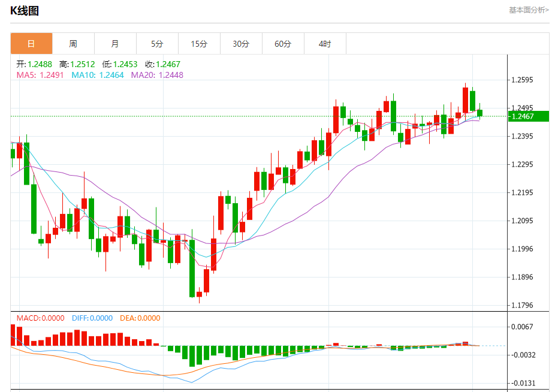Click the 1.1796 price axis label
The width and height of the screenshot is (555, 392).
[522, 305]
